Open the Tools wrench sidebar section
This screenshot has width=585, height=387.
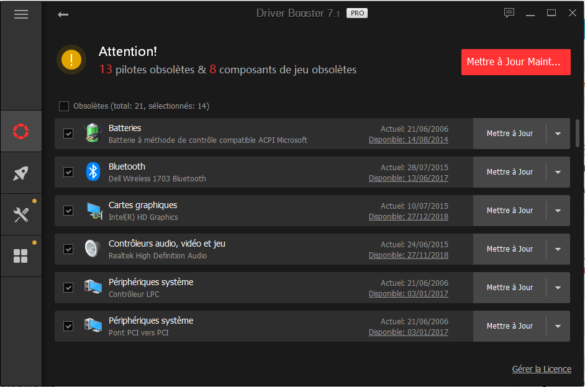21,215
